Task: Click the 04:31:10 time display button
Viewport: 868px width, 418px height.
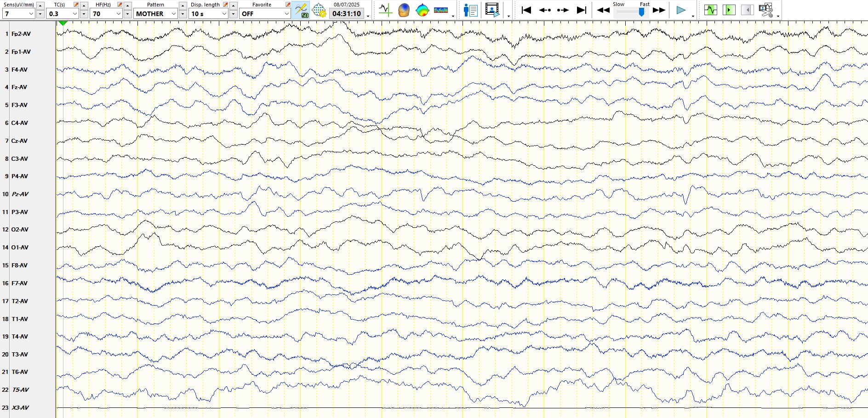Action: pyautogui.click(x=347, y=14)
